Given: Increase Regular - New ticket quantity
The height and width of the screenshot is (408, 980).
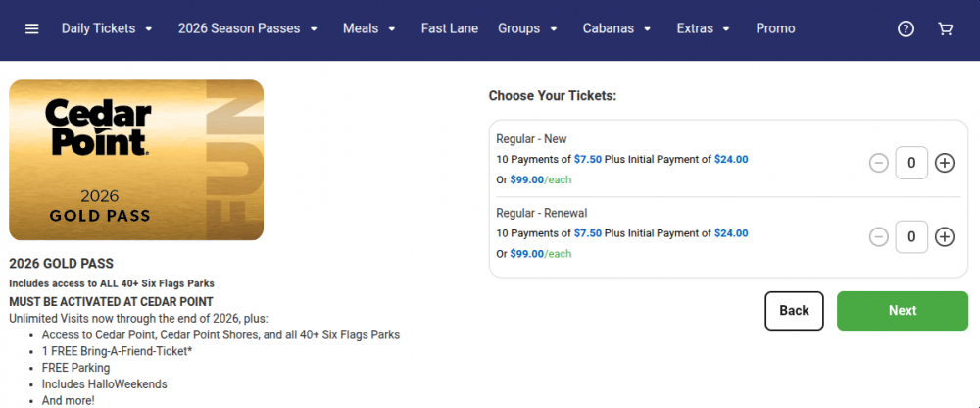Looking at the screenshot, I should click(x=945, y=163).
